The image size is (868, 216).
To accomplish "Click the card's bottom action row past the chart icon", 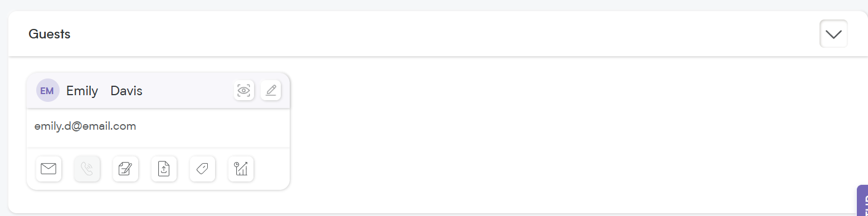I will (x=271, y=169).
